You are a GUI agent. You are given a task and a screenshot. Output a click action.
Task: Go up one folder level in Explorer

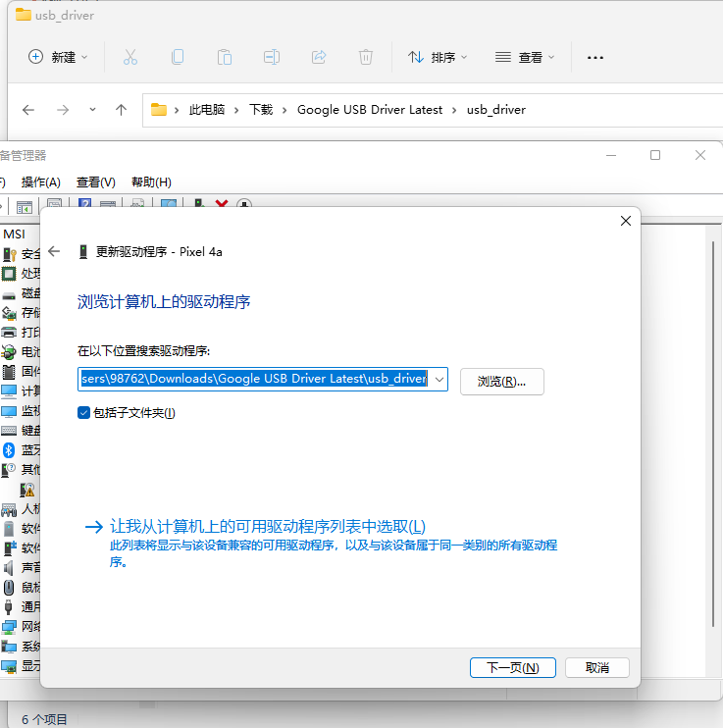tap(122, 110)
